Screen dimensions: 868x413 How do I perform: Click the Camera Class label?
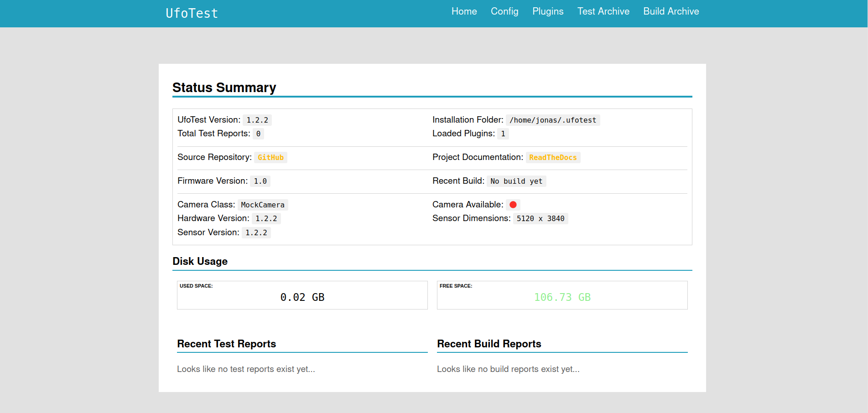pyautogui.click(x=206, y=205)
